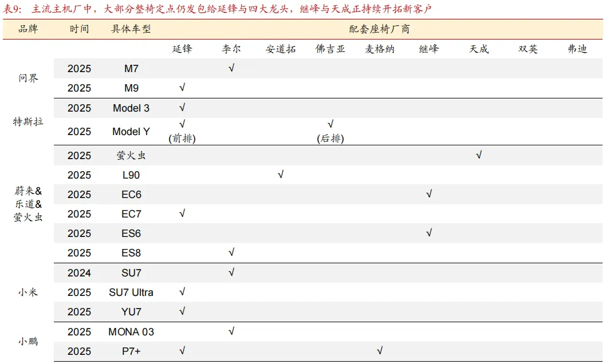
Task: Click the 2024 year cell
Action: (x=80, y=273)
